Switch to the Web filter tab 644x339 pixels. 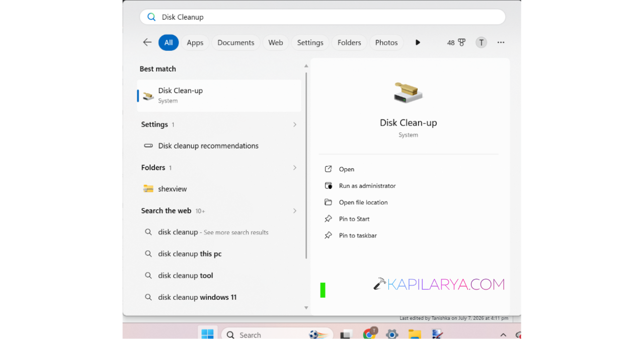coord(276,43)
